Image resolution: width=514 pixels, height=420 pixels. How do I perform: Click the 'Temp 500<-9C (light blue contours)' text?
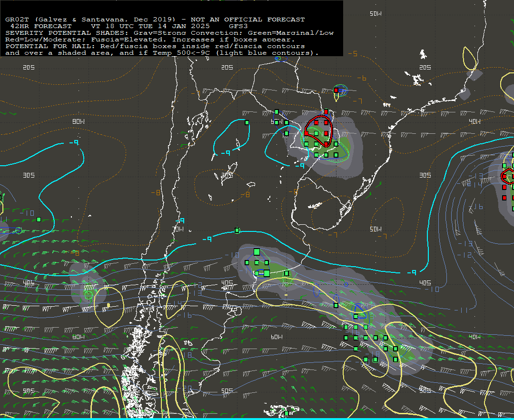pos(236,53)
